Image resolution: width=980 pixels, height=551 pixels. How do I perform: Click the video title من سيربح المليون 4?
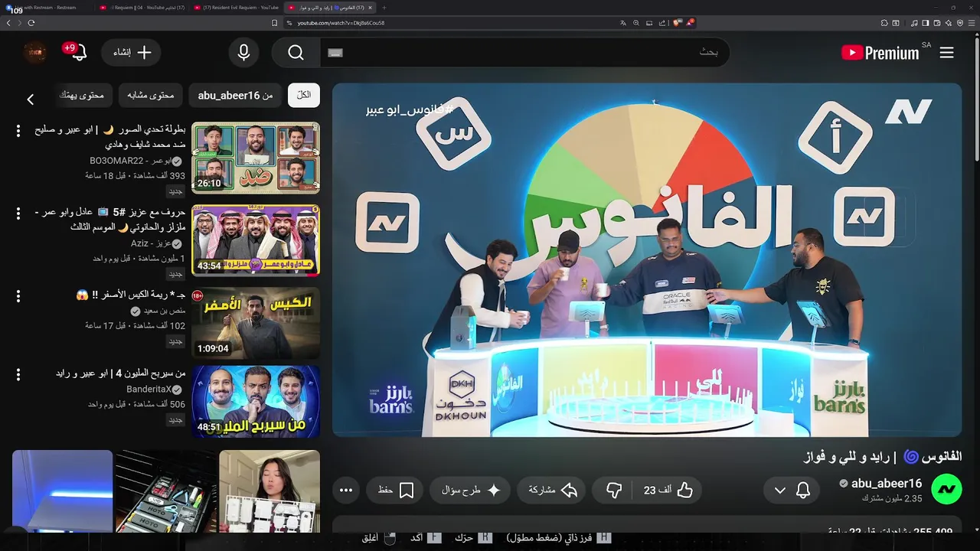click(x=120, y=373)
